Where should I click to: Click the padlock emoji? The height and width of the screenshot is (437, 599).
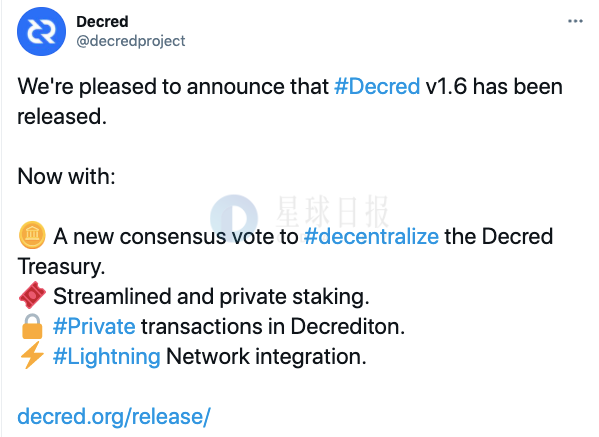tap(32, 326)
